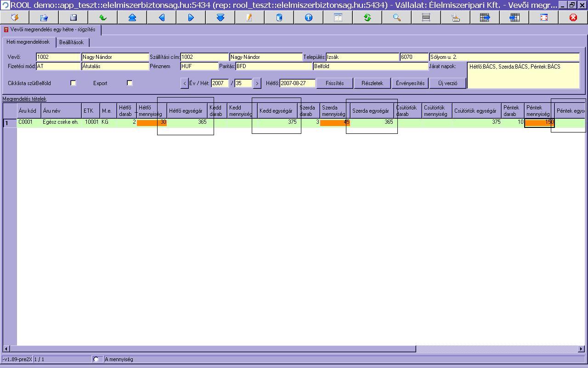This screenshot has width=588, height=368.
Task: Select the Heti megrendelések tab
Action: pyautogui.click(x=28, y=42)
